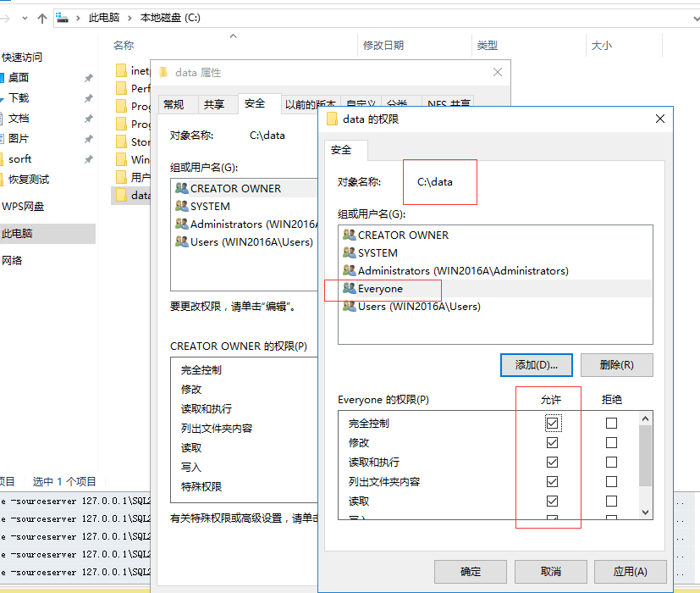Image resolution: width=700 pixels, height=593 pixels.
Task: Click the Up one level arrow icon
Action: (x=42, y=19)
